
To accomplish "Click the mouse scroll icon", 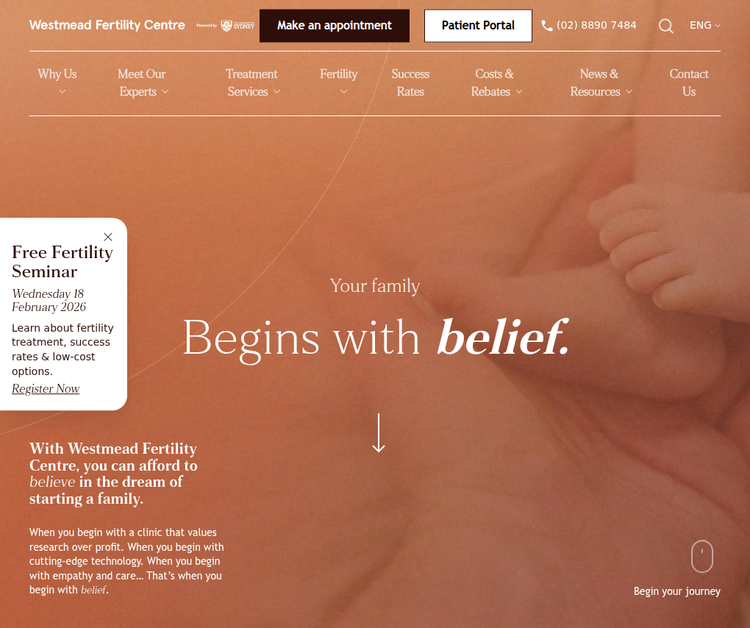I will click(x=702, y=556).
